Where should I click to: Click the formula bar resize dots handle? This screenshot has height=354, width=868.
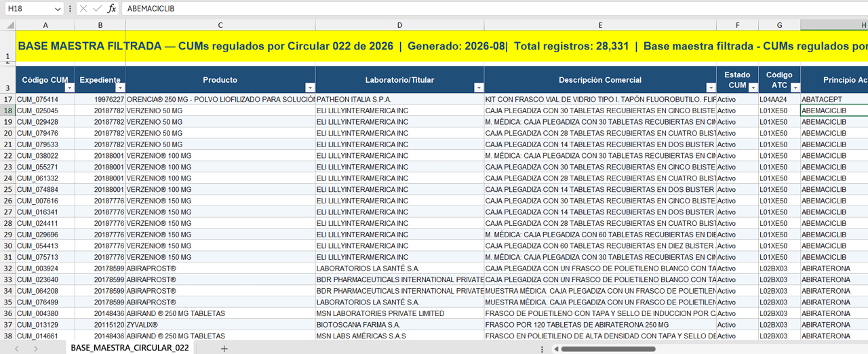tap(71, 9)
